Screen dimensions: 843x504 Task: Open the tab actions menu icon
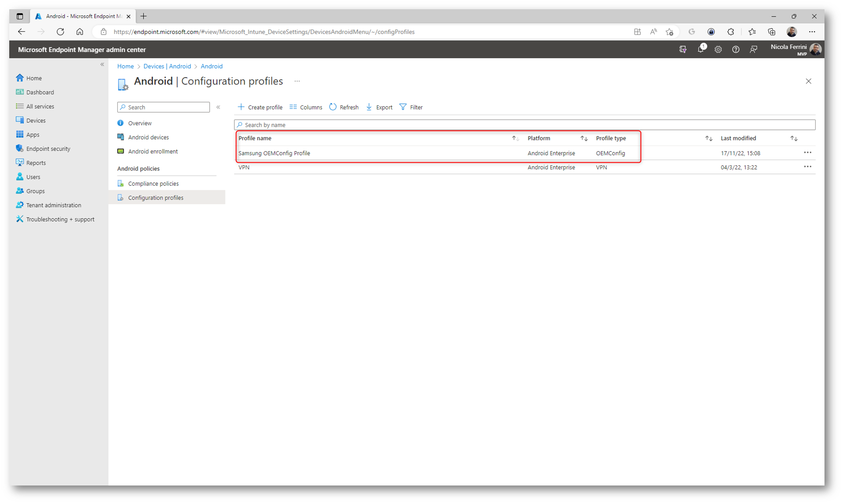20,16
